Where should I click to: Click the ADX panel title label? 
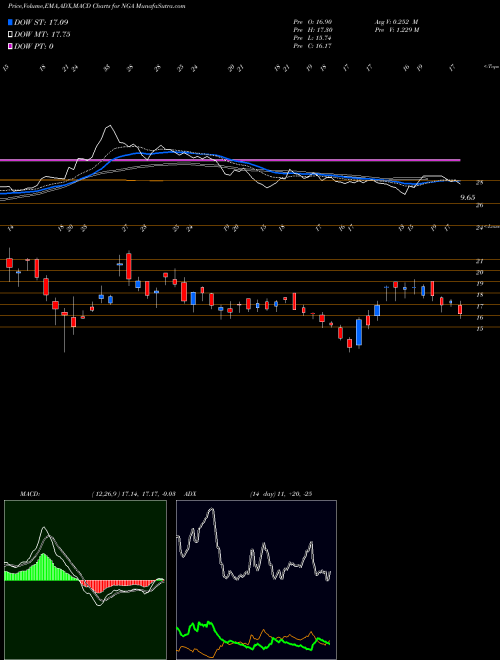pyautogui.click(x=191, y=494)
